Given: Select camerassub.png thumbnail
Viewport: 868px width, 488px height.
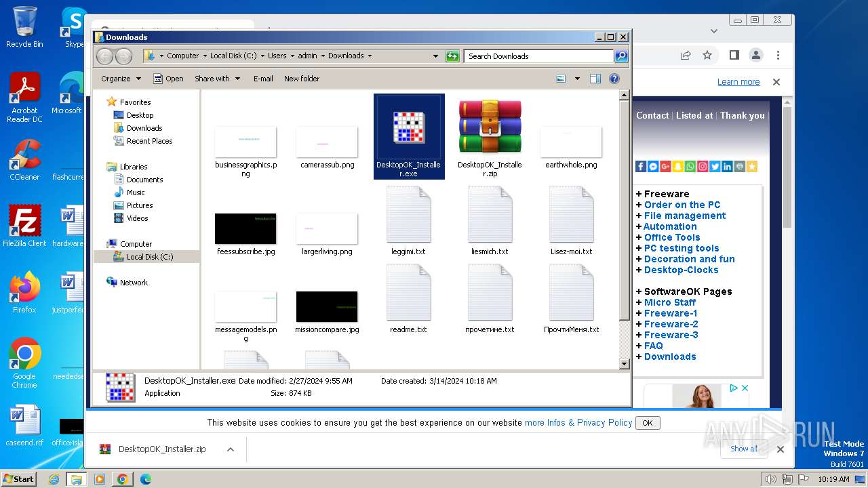Looking at the screenshot, I should [327, 142].
